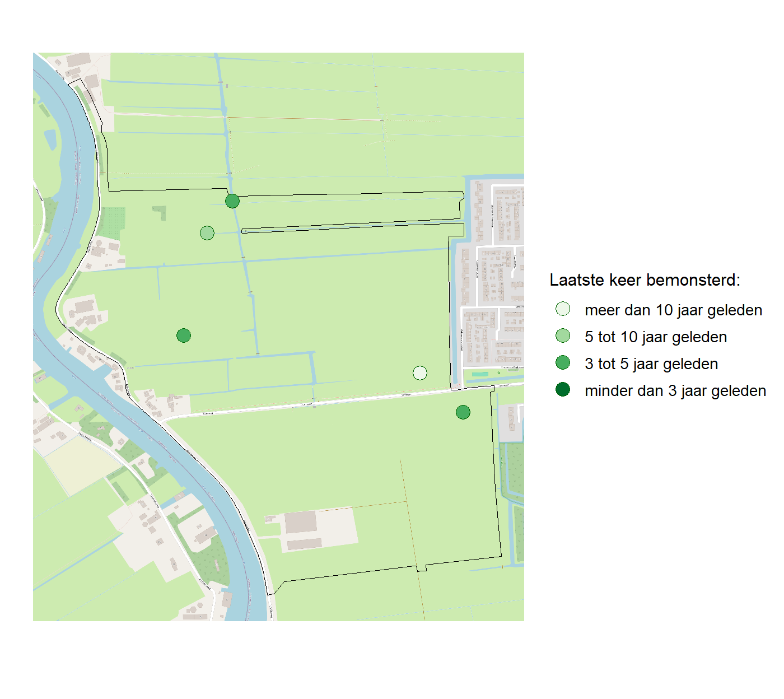Screen dimensions: 784x699
Task: Click the green sample point in the southwest field
Action: pyautogui.click(x=184, y=335)
